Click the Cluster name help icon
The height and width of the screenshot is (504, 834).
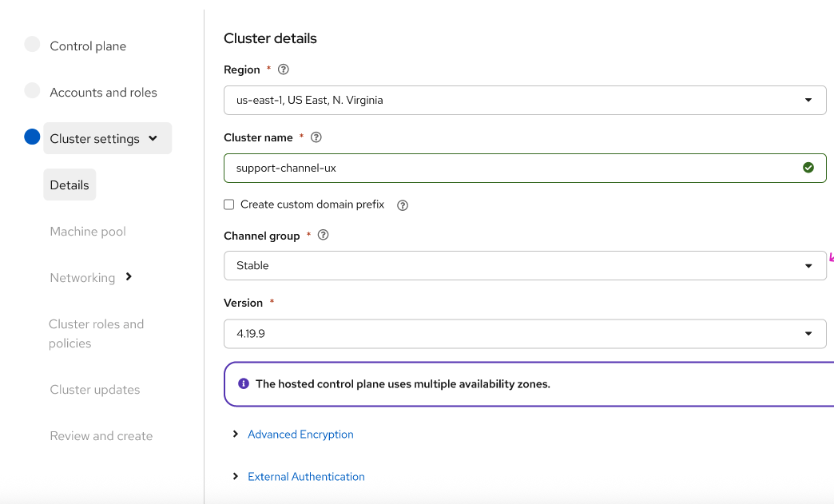(x=316, y=137)
